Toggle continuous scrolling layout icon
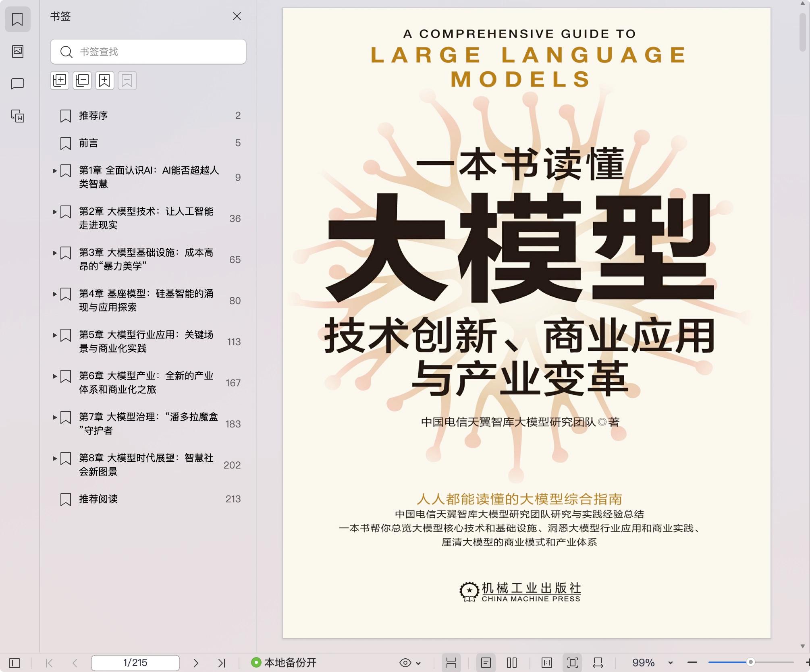Viewport: 810px width, 672px height. click(x=451, y=663)
